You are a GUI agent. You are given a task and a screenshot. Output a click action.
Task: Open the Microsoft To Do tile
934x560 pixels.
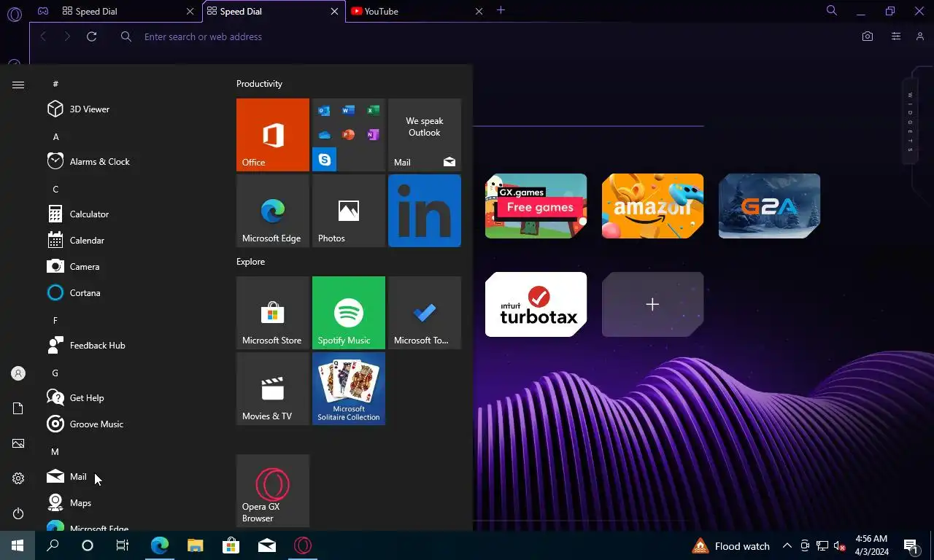[x=425, y=313]
